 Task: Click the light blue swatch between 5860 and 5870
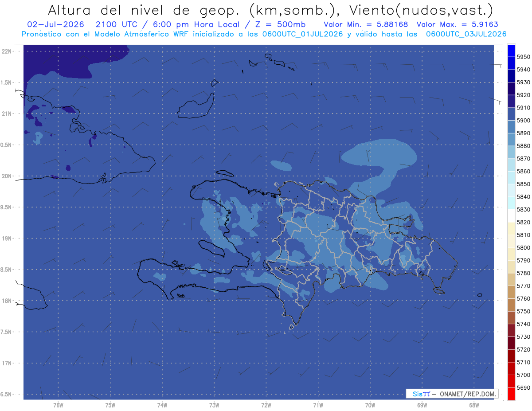[511, 165]
